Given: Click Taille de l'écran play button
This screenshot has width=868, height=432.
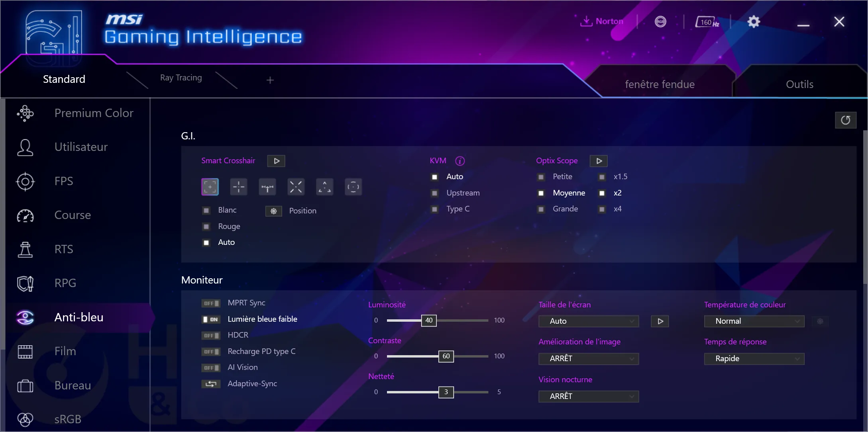Looking at the screenshot, I should click(660, 321).
